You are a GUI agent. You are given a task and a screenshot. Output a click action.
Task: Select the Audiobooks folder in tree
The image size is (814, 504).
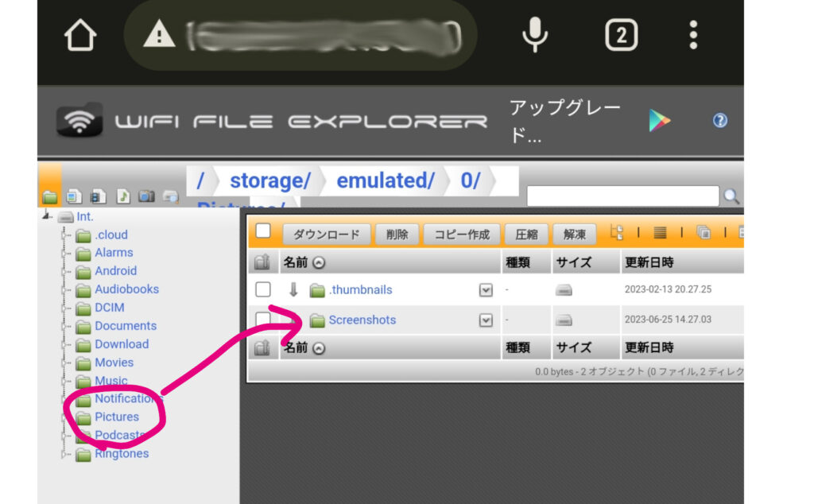(x=126, y=289)
